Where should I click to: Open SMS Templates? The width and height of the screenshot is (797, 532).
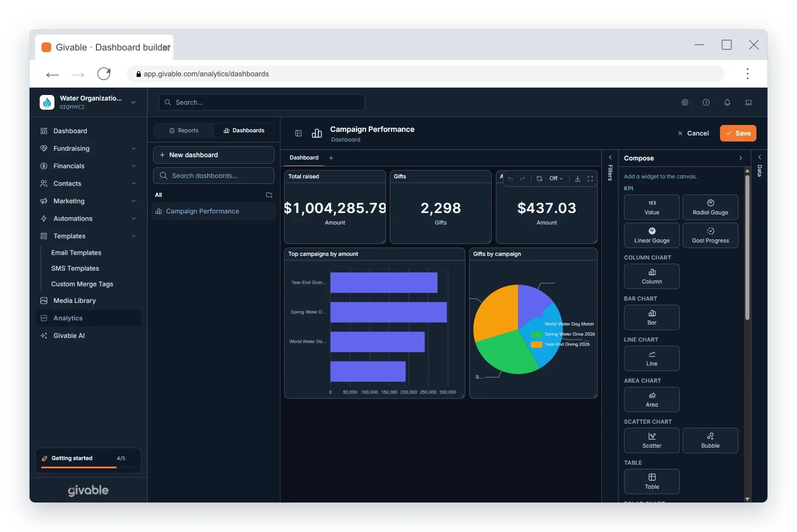point(75,268)
